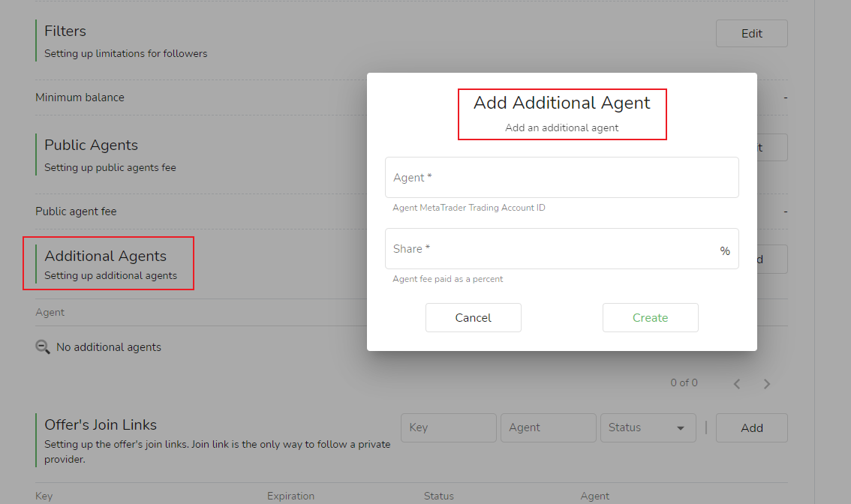Click the Edit button for Filters
Screen dimensions: 851x504
751,34
